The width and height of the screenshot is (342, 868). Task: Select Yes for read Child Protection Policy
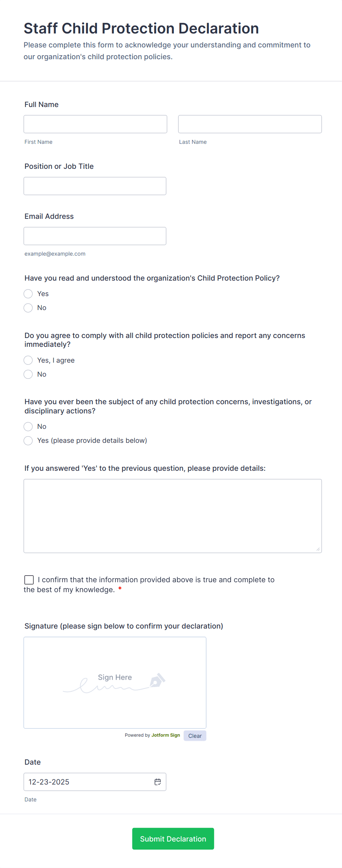point(28,294)
